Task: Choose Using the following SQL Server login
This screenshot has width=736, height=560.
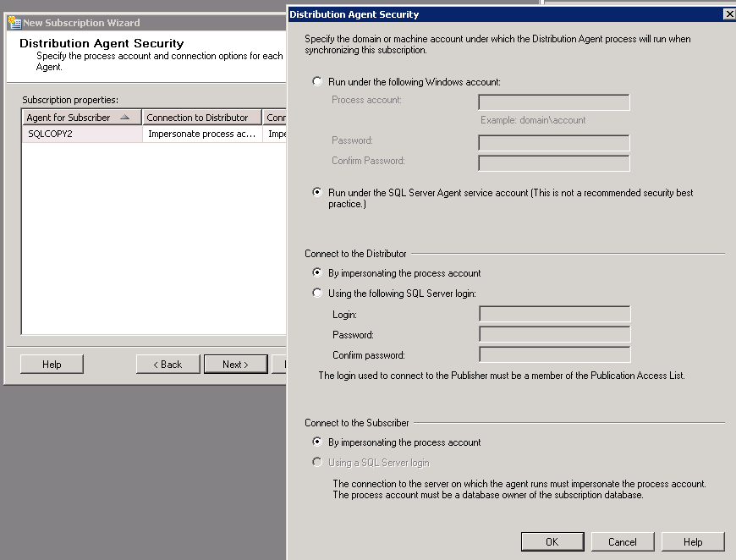Action: tap(318, 294)
